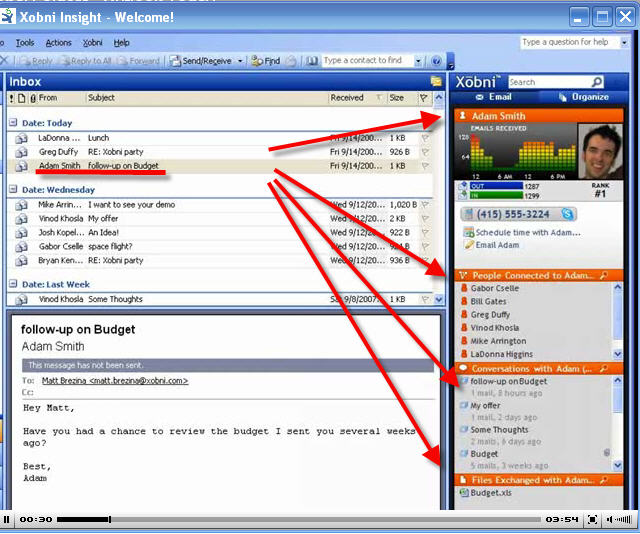Click the Email Adam link
640x534 pixels.
(x=492, y=245)
